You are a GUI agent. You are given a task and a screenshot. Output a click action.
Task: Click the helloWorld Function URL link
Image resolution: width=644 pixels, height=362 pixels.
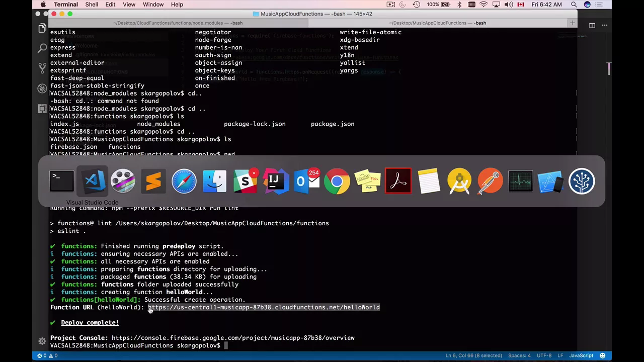coord(264,307)
